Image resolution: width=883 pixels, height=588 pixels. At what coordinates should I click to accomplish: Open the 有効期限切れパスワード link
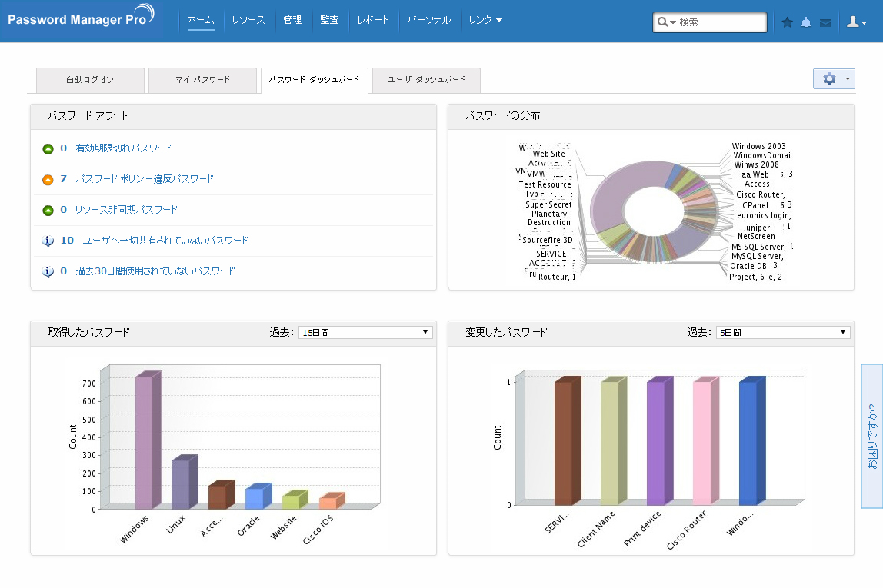124,148
